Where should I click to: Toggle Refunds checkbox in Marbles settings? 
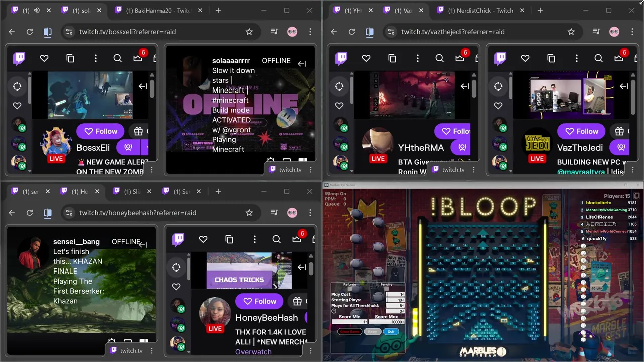pos(350,289)
